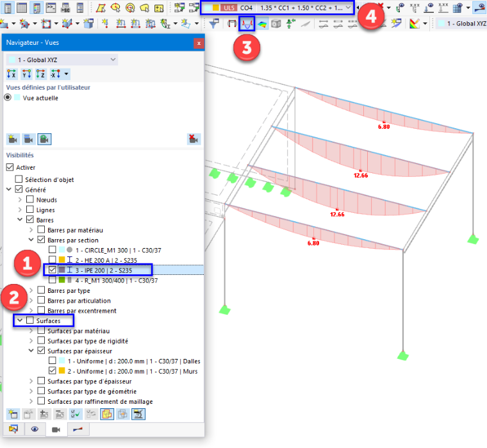
Task: Select the view along Z axis icon
Action: point(40,74)
